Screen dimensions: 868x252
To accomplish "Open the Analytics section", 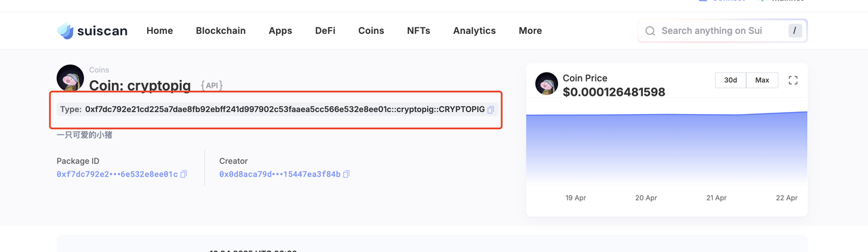I will (475, 31).
